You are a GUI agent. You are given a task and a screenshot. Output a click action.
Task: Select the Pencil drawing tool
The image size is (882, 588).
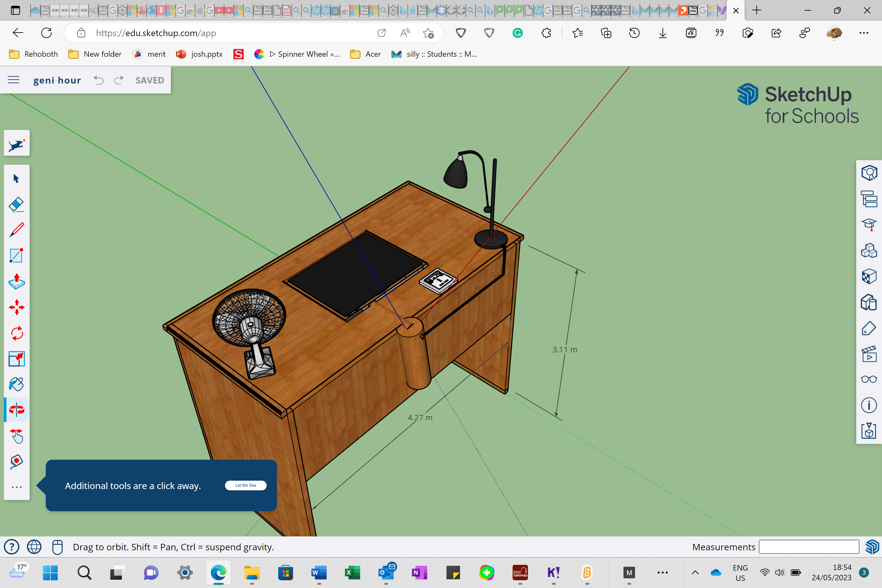[x=16, y=230]
